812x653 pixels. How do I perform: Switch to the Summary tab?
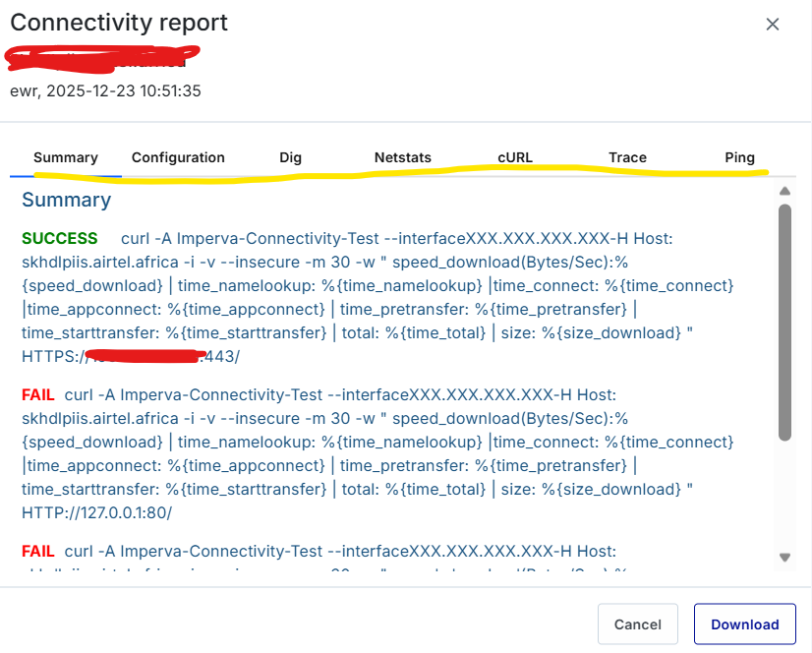click(x=66, y=157)
